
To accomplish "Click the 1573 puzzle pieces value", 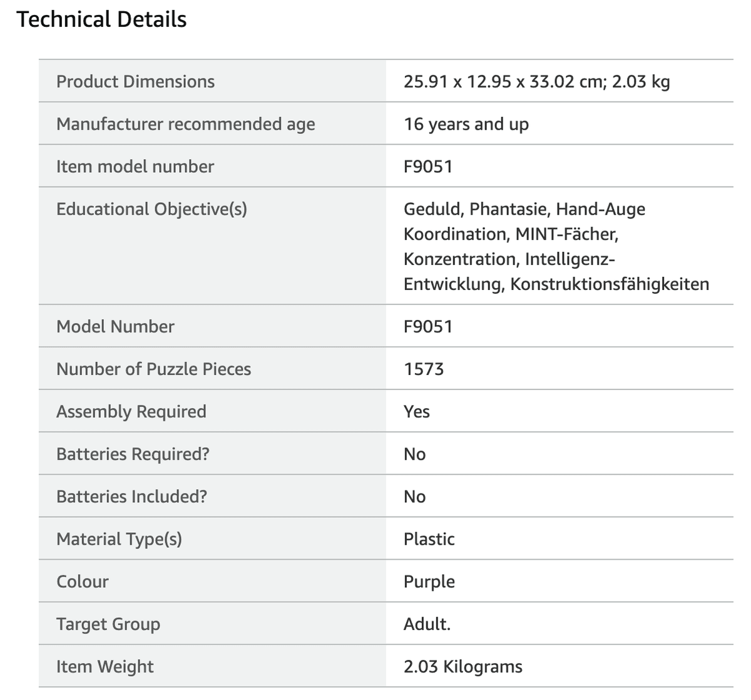I will tap(424, 369).
